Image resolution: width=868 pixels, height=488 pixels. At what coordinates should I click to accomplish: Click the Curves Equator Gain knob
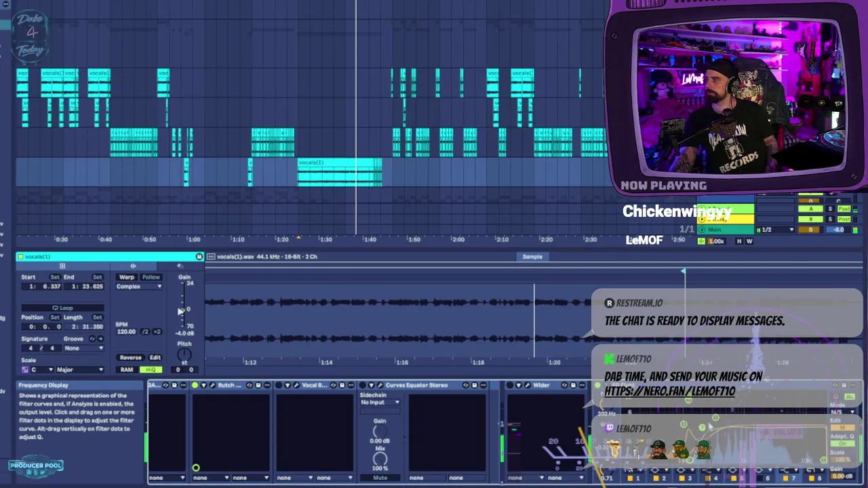(x=380, y=432)
